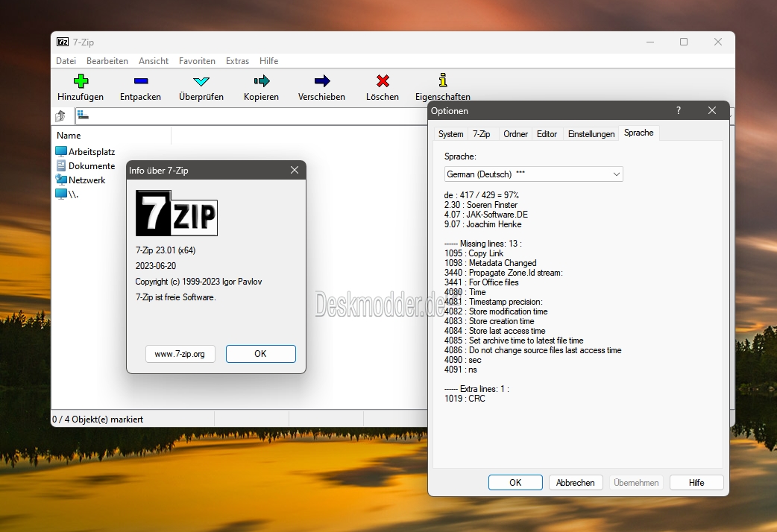Click the \\. monitor icon in list
777x532 pixels.
tap(61, 194)
